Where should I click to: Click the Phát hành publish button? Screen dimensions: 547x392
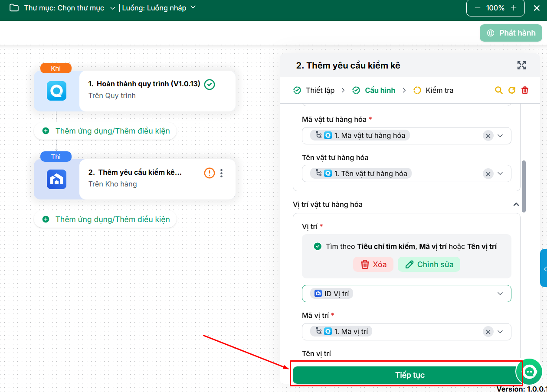point(511,33)
